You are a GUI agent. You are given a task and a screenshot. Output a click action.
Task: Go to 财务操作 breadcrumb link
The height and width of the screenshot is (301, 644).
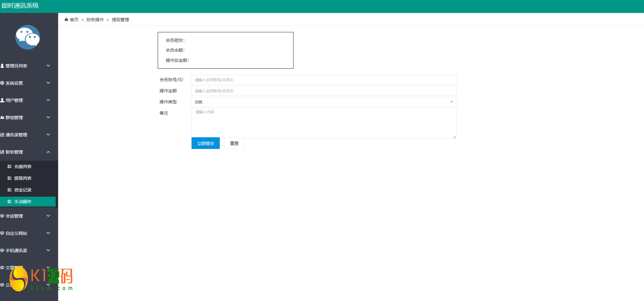(x=95, y=20)
